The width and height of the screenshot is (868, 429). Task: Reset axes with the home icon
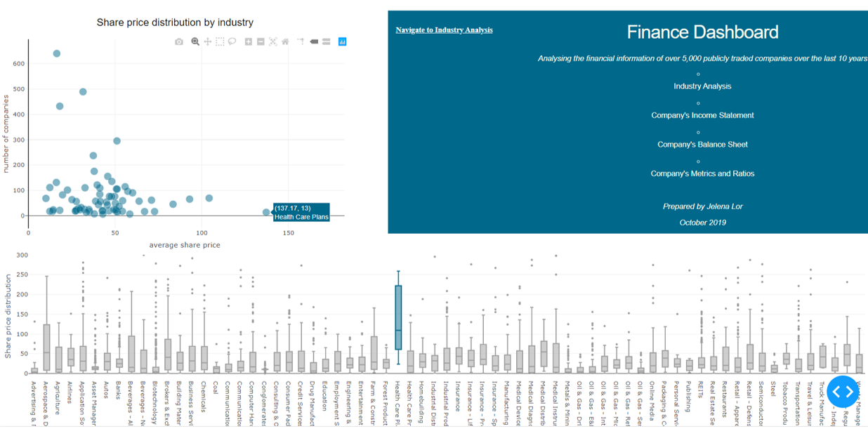point(285,42)
